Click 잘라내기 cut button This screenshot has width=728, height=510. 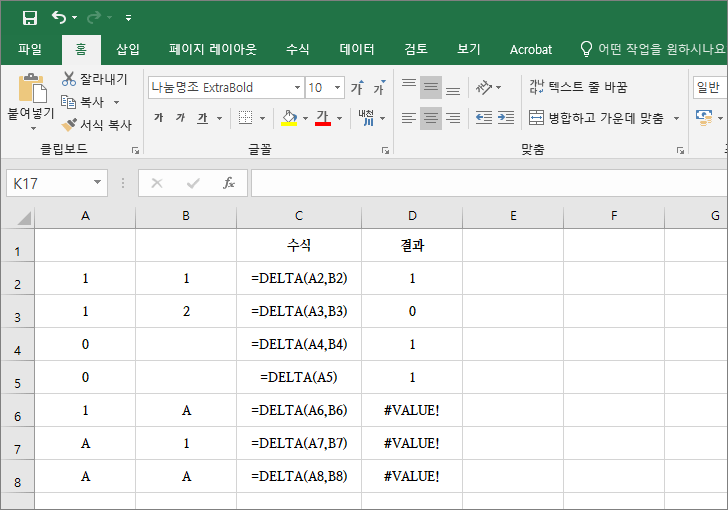[x=95, y=79]
